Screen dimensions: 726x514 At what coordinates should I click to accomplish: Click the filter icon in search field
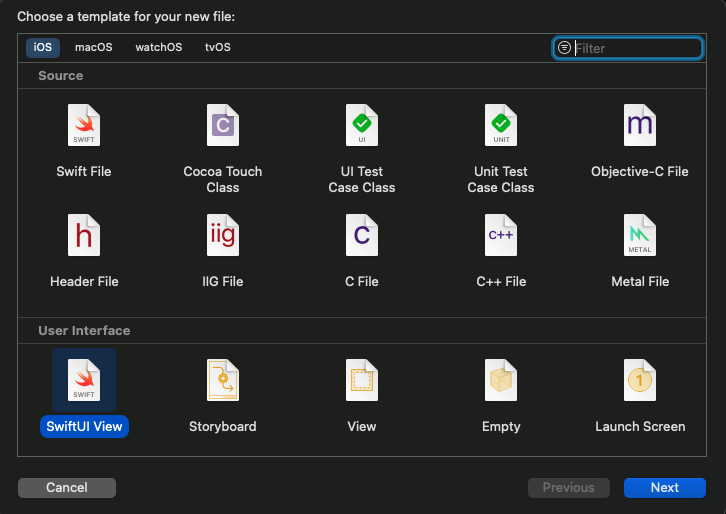(564, 48)
